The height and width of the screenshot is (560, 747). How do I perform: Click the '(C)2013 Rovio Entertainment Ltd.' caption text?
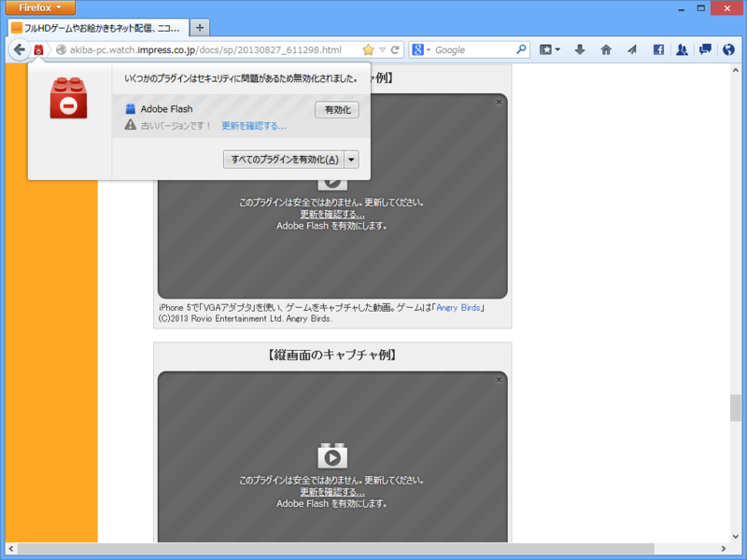(221, 318)
